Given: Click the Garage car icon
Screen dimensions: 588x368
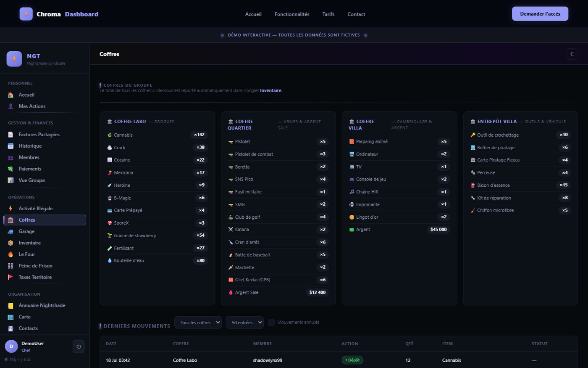Looking at the screenshot, I should pyautogui.click(x=10, y=231).
